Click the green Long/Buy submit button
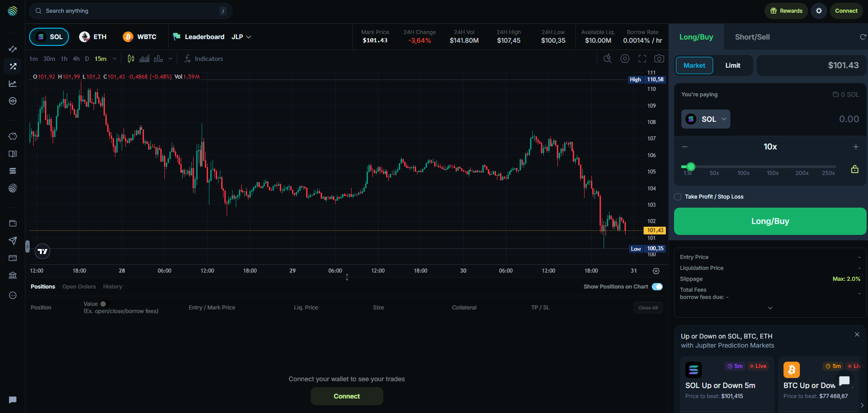 pos(770,221)
